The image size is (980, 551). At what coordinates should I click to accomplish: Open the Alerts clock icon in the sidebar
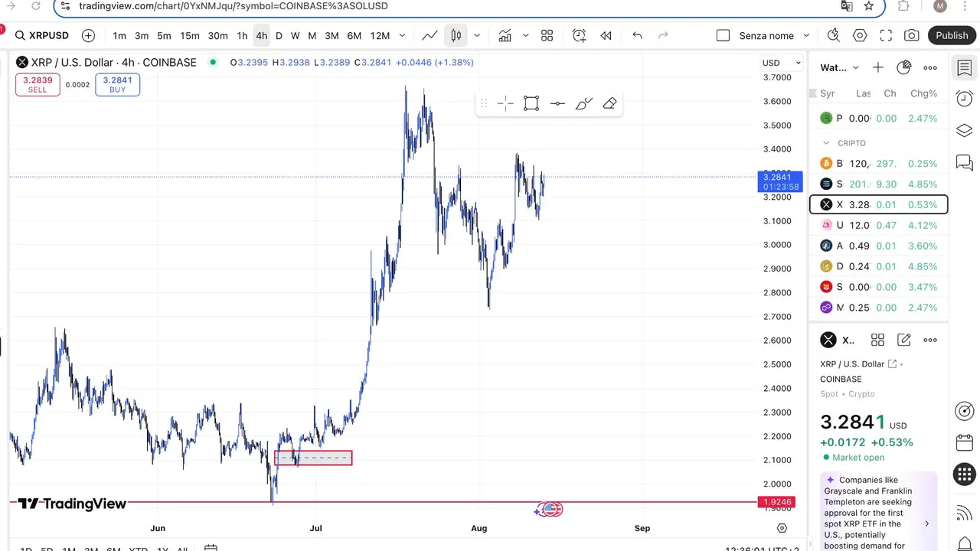(965, 98)
